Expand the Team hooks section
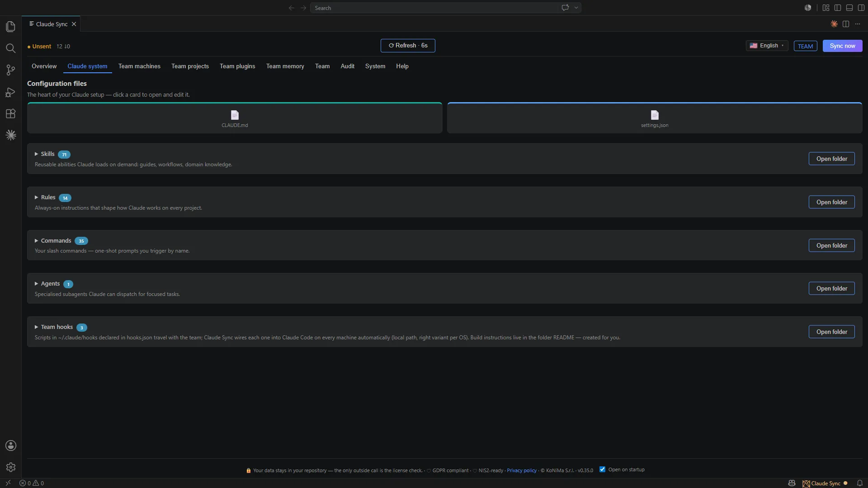This screenshot has width=868, height=488. tap(36, 327)
